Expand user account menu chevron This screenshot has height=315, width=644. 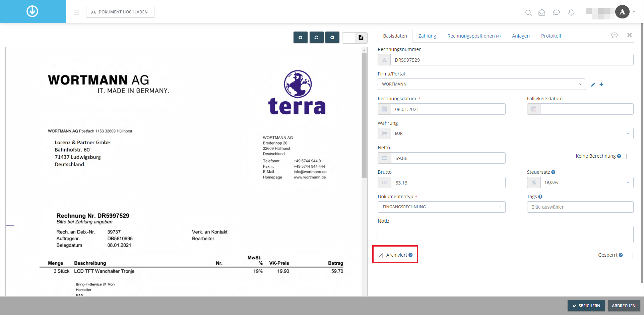634,12
